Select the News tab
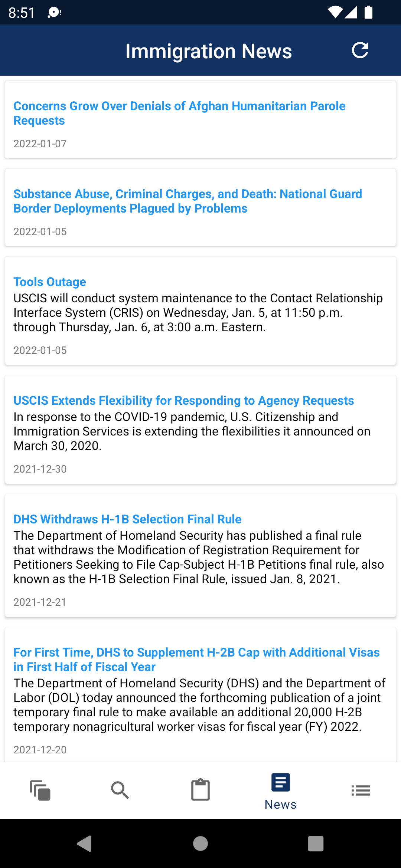Screen dimensions: 401x868 click(281, 791)
